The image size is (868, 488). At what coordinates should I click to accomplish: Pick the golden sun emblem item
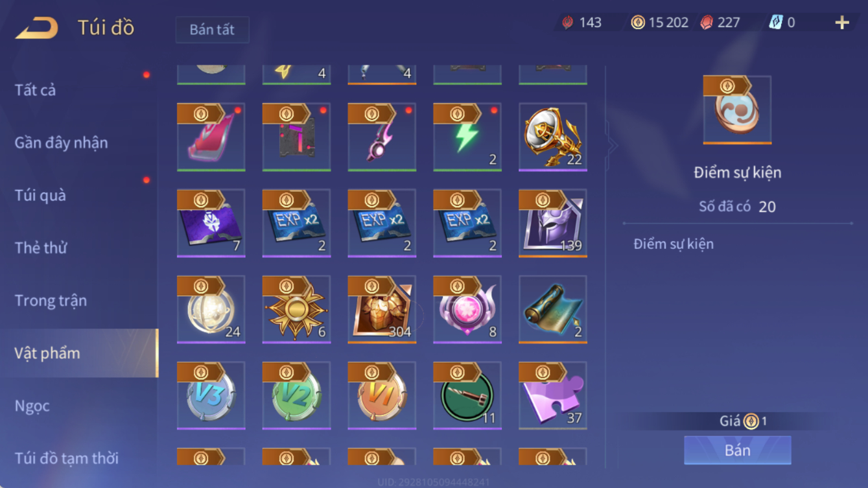tap(296, 310)
